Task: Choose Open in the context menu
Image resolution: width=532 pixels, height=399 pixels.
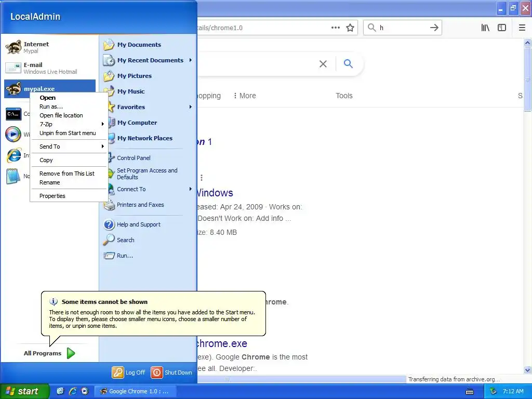Action: [69, 98]
